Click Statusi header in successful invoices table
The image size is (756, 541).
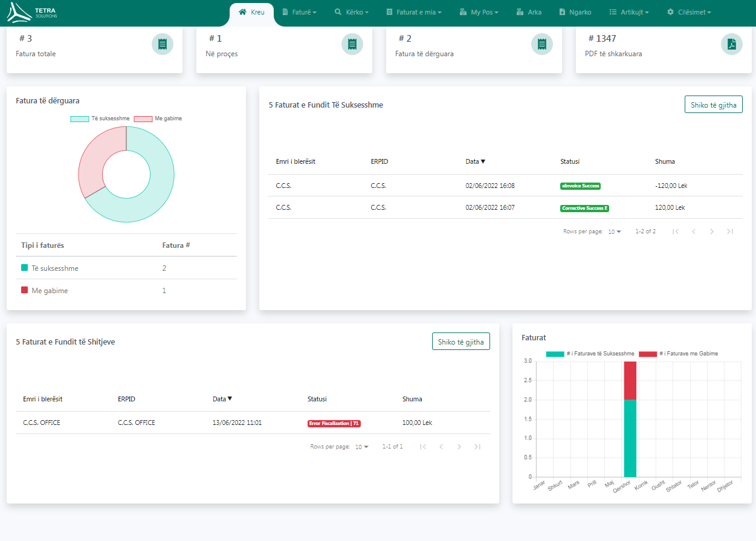point(570,161)
